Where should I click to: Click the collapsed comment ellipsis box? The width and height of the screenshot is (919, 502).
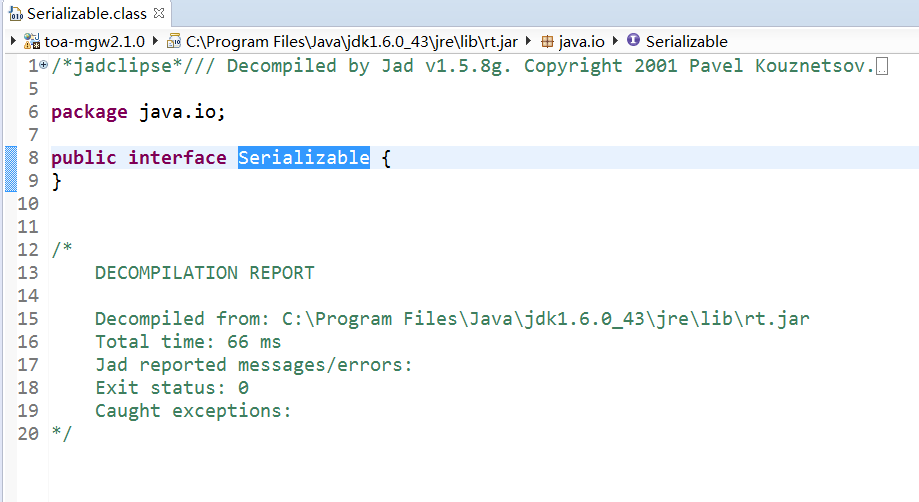pyautogui.click(x=881, y=66)
